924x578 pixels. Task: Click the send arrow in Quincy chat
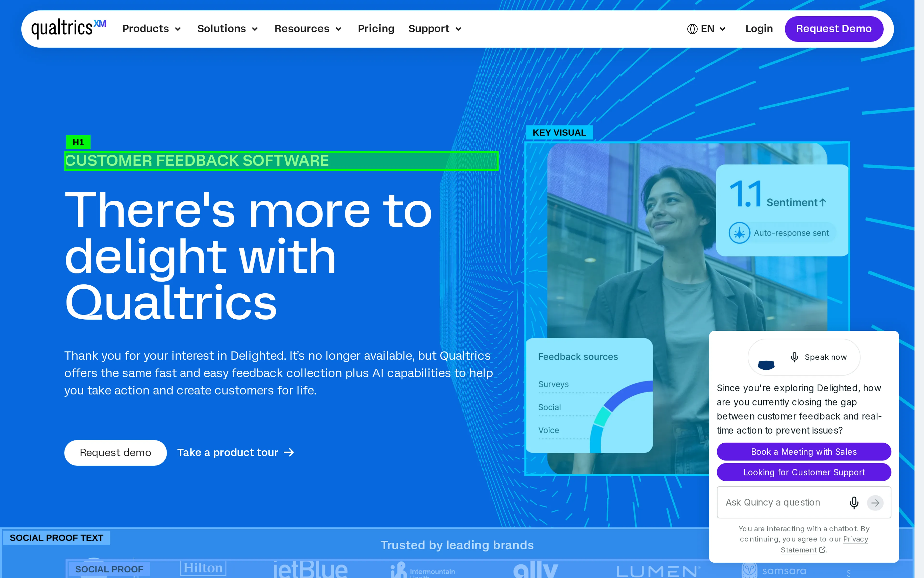(x=875, y=503)
